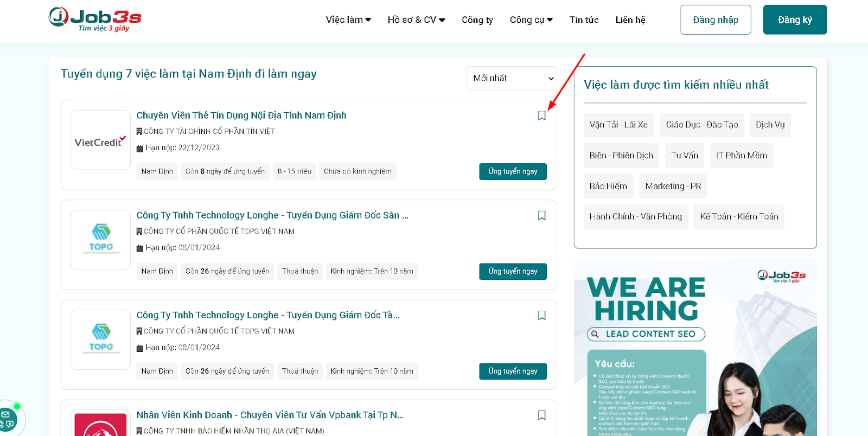Screen dimensions: 868x436
Task: Select the IT Phần Mềm category tag
Action: tap(741, 156)
